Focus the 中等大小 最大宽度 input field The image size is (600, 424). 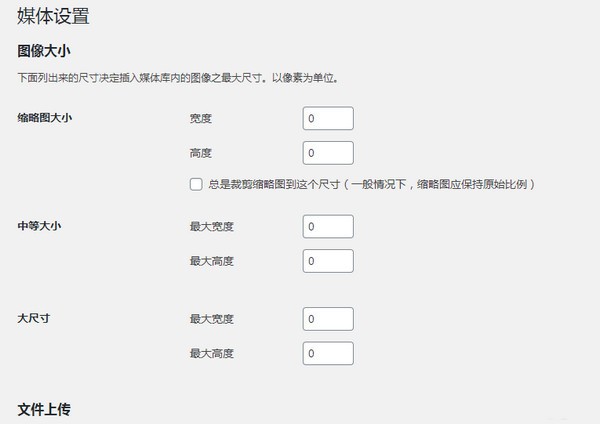[328, 227]
